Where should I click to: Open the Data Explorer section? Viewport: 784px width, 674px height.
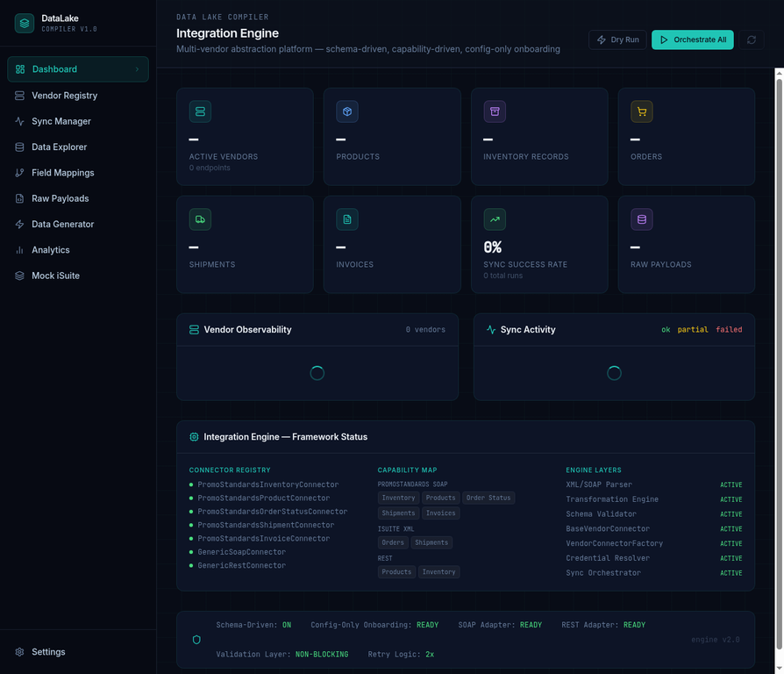pos(78,147)
